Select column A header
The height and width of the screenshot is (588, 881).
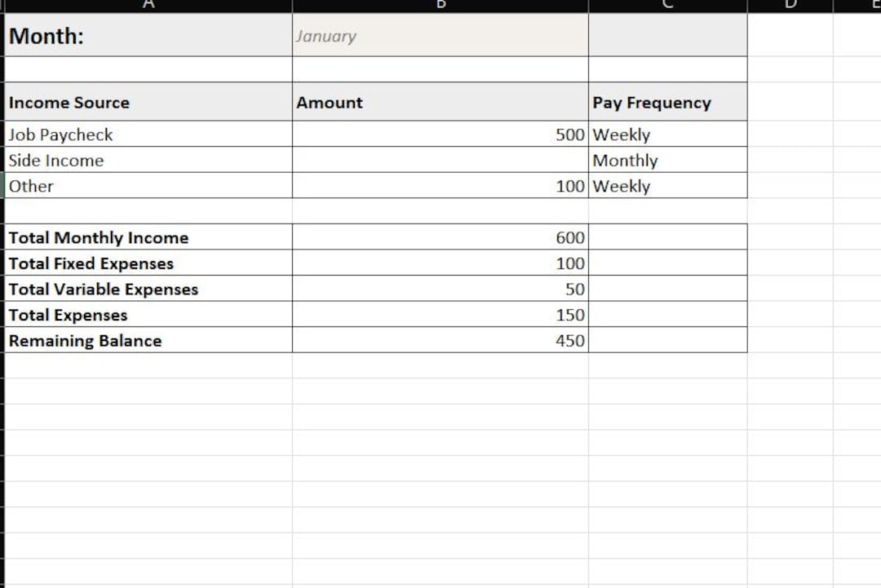pyautogui.click(x=148, y=6)
